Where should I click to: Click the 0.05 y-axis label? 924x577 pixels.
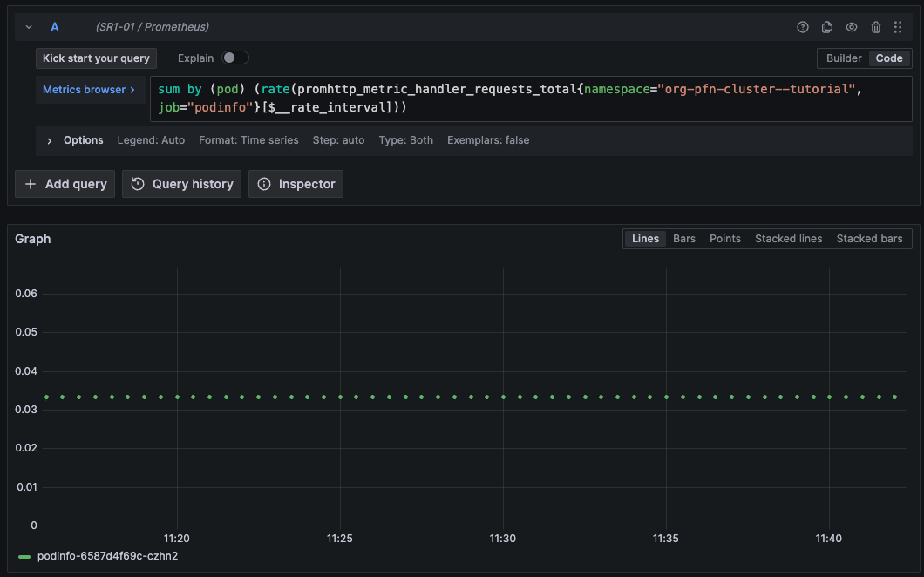(26, 332)
